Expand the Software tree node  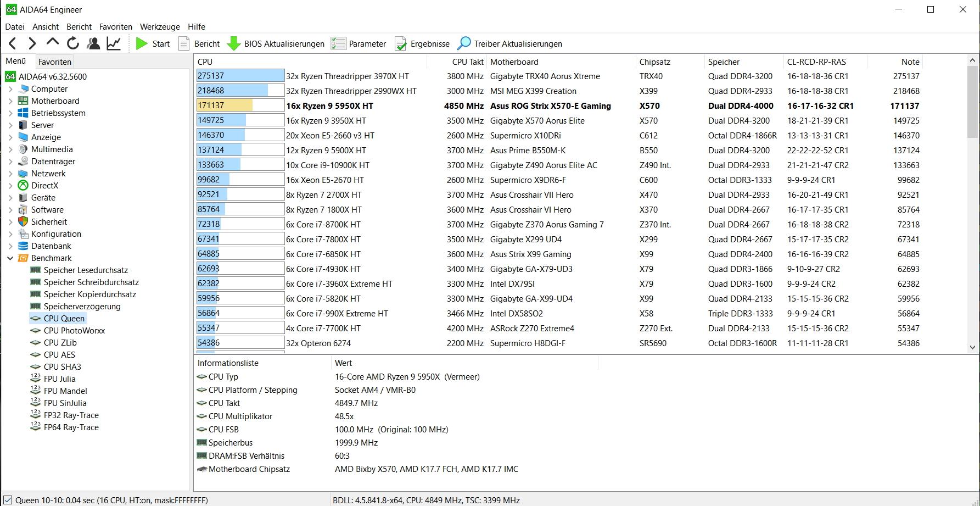tap(10, 209)
